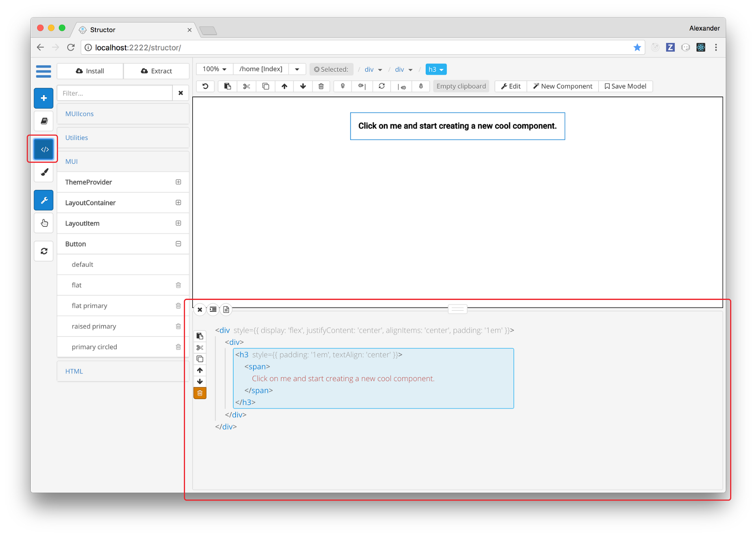This screenshot has height=536, width=756.
Task: Open the book library sidebar icon
Action: 44,121
